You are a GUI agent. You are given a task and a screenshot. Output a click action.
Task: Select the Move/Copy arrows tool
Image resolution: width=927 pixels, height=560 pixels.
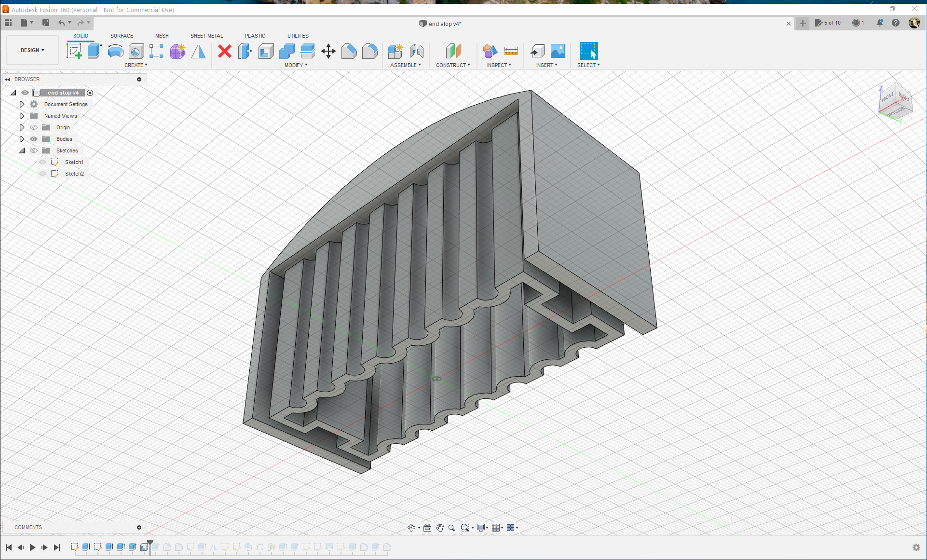click(x=328, y=51)
